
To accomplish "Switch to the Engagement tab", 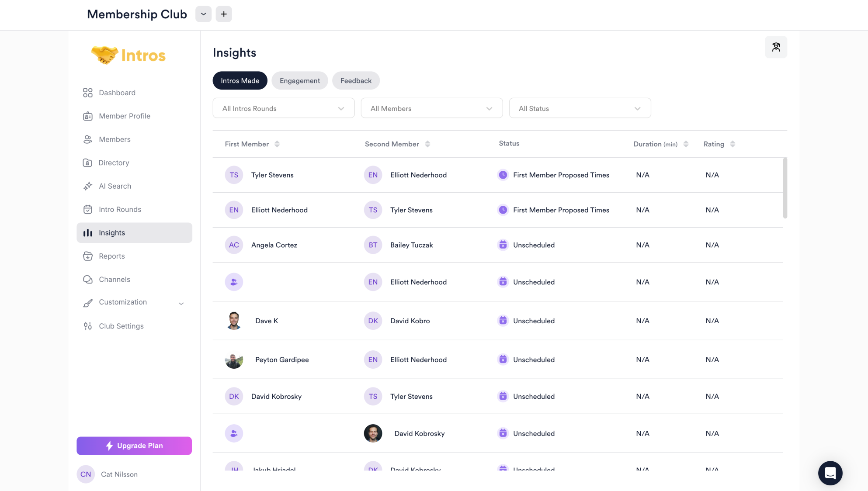I will click(x=300, y=81).
